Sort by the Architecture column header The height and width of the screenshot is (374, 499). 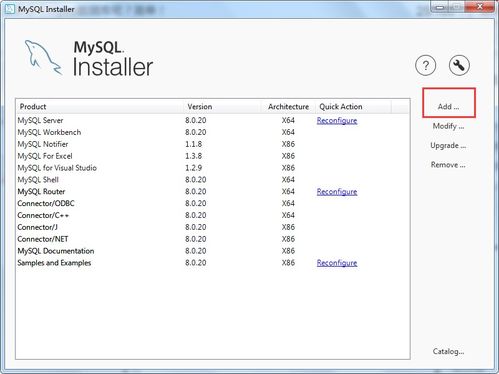288,107
